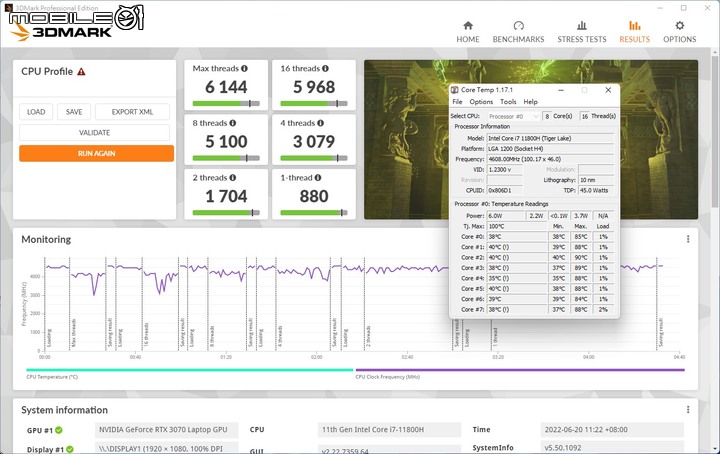Image resolution: width=720 pixels, height=454 pixels.
Task: Go to the HOME tab
Action: [467, 32]
